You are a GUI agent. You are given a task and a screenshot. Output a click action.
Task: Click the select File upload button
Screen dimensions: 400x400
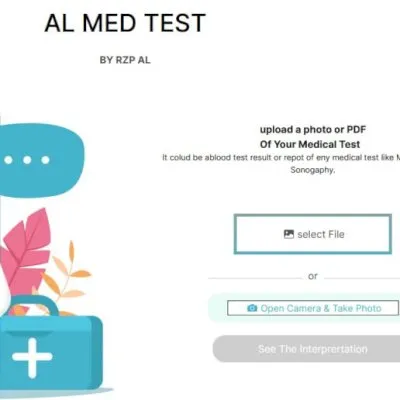point(313,234)
